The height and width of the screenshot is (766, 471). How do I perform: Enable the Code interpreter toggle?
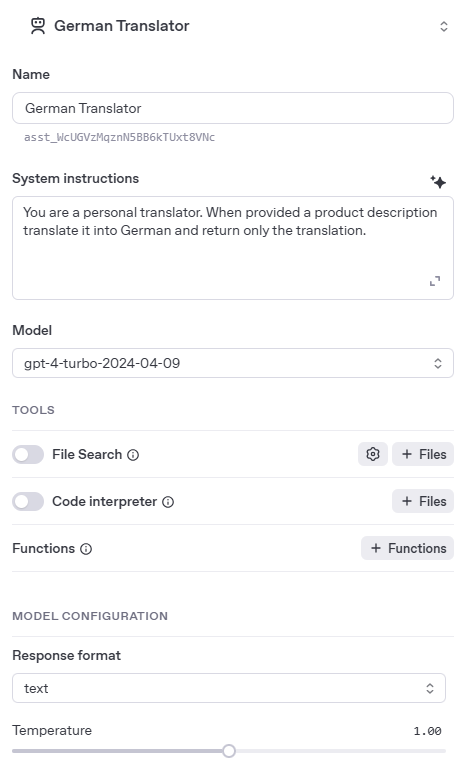click(x=28, y=502)
